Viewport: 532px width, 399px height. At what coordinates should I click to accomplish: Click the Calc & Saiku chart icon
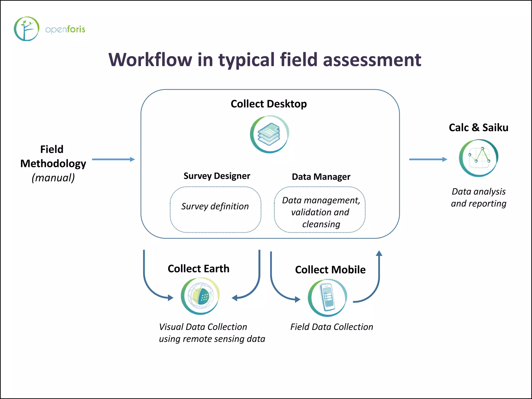pos(478,158)
